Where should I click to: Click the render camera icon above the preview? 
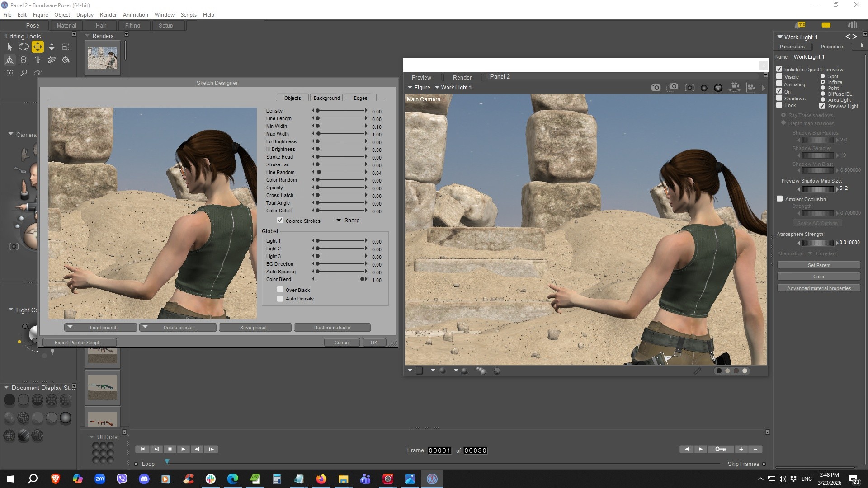[656, 88]
